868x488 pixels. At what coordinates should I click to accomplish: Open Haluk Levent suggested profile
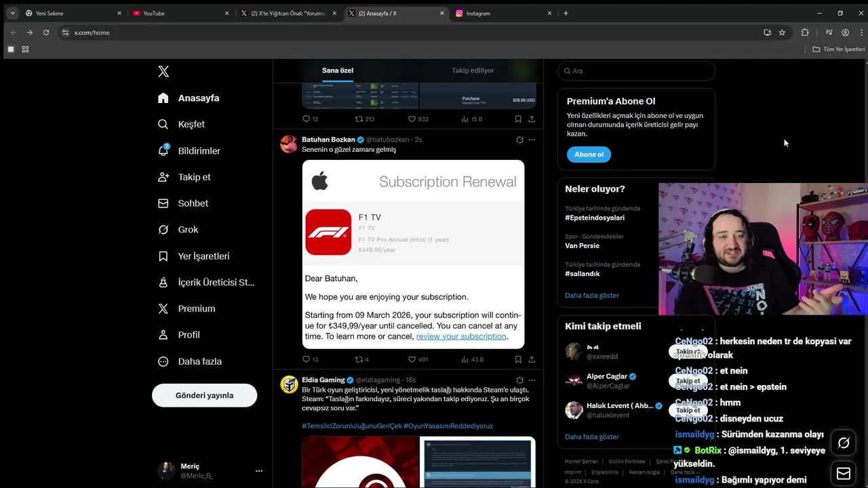point(619,406)
